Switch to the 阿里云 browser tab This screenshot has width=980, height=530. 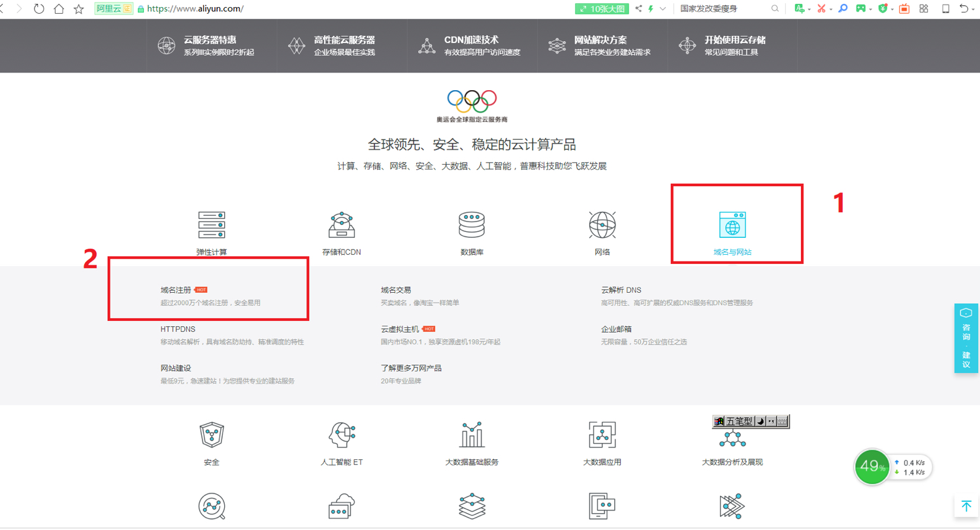click(x=112, y=9)
